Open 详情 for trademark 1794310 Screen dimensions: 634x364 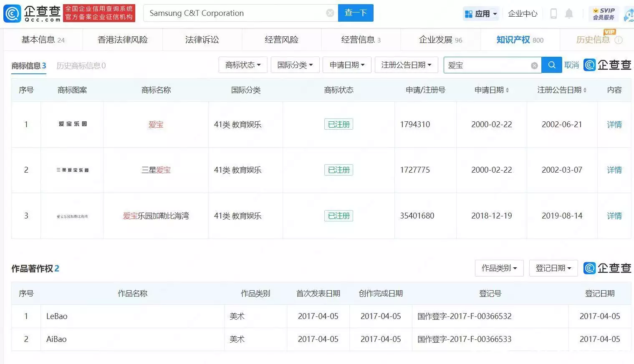[x=614, y=124]
